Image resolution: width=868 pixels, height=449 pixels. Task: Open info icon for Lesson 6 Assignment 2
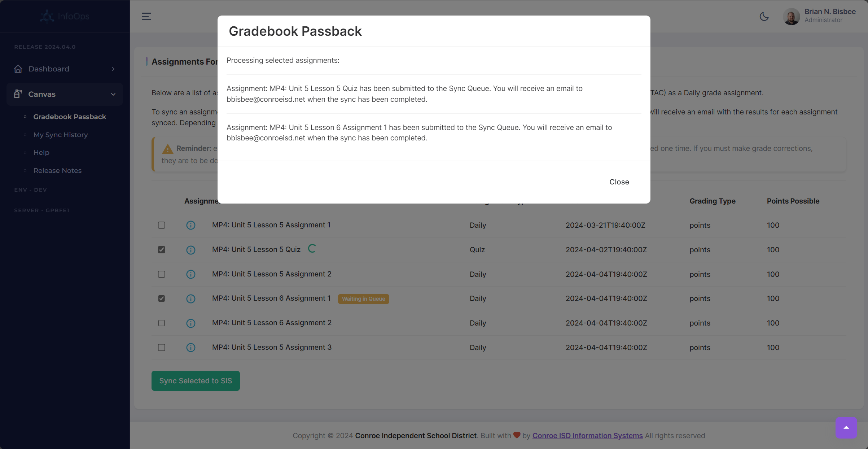pos(191,323)
